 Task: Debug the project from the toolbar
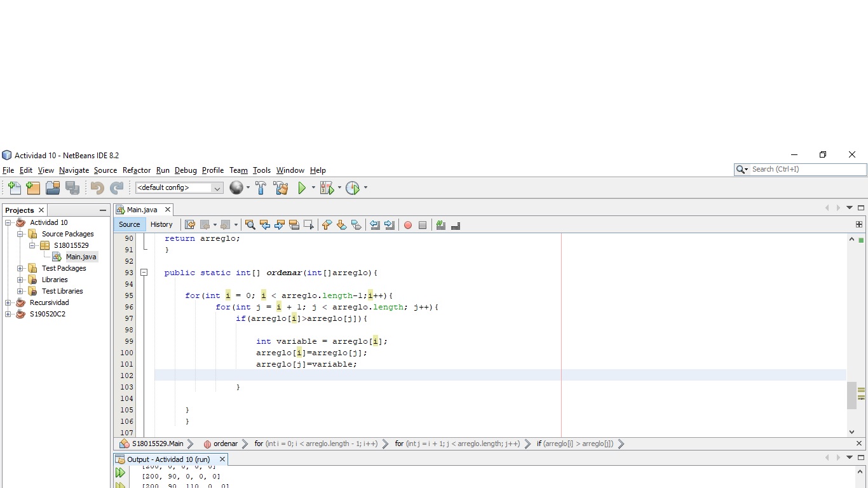tap(326, 188)
